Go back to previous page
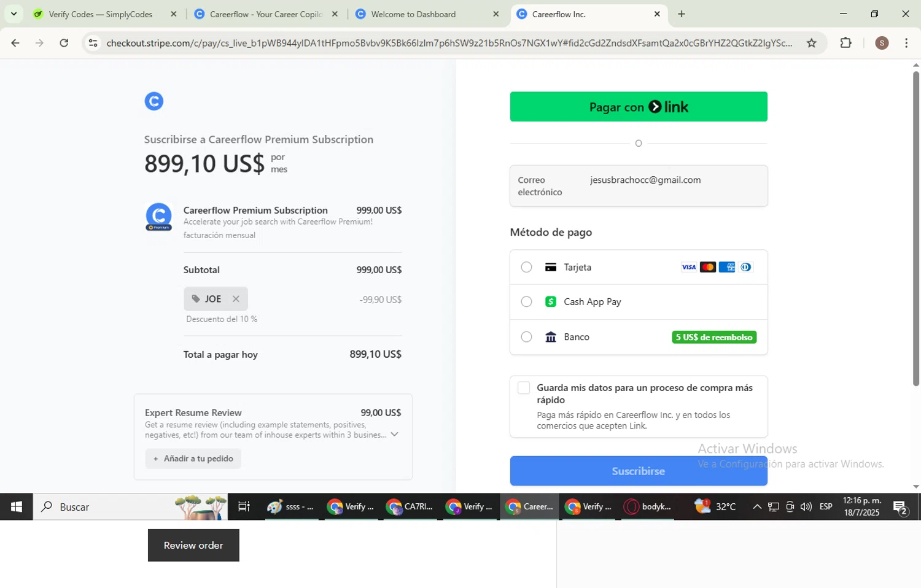The height and width of the screenshot is (588, 921). pos(15,43)
